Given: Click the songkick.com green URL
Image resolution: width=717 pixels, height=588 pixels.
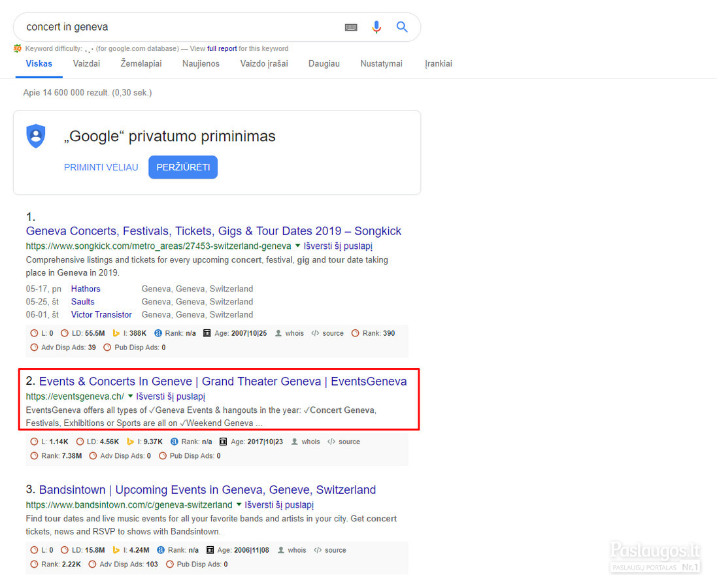Looking at the screenshot, I should click(158, 246).
